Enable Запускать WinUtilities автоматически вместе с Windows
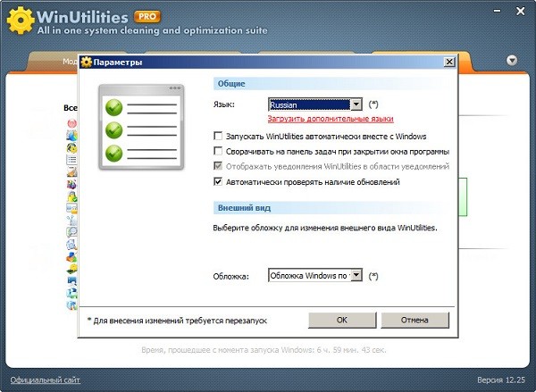 (219, 137)
